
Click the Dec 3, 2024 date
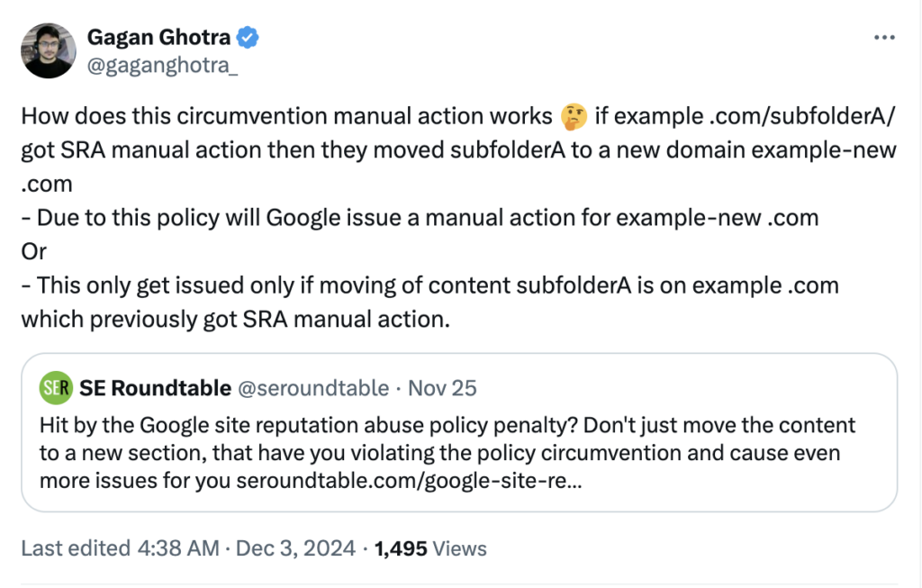295,548
